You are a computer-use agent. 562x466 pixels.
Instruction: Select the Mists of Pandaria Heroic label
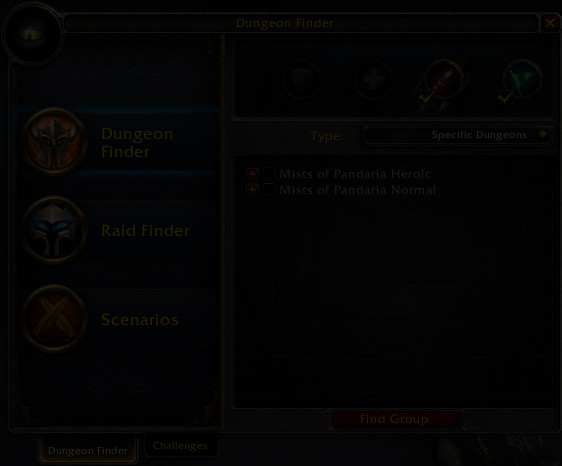[355, 174]
